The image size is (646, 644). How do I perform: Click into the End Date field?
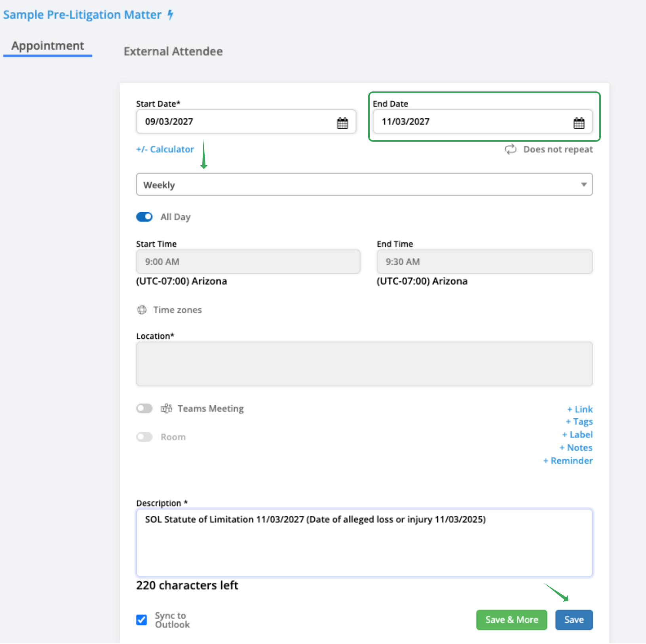(483, 122)
